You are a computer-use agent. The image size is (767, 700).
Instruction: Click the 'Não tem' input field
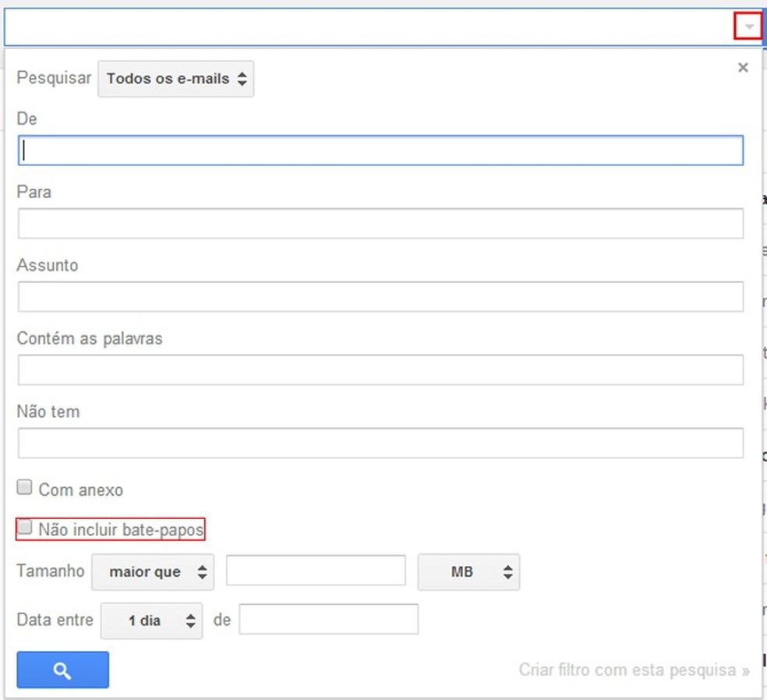coord(380,444)
